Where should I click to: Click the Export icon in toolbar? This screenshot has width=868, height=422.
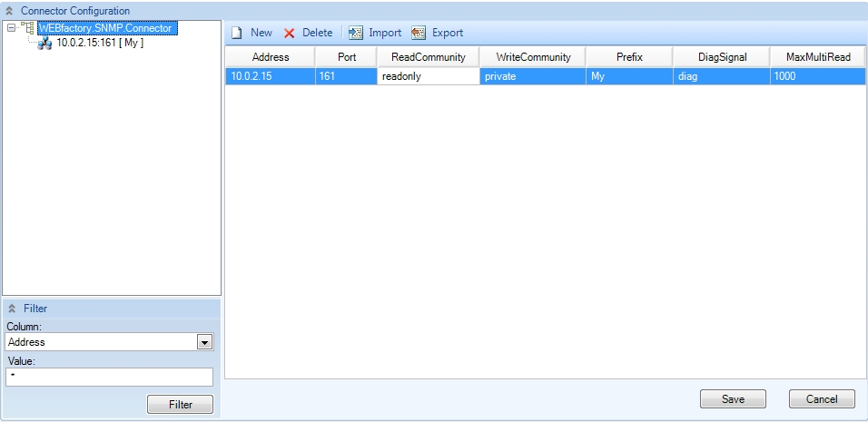click(419, 34)
